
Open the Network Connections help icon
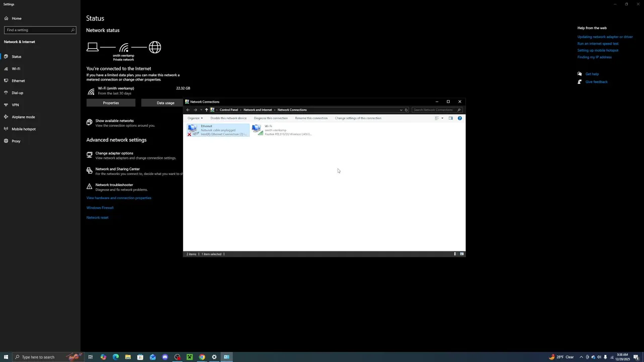pos(459,118)
